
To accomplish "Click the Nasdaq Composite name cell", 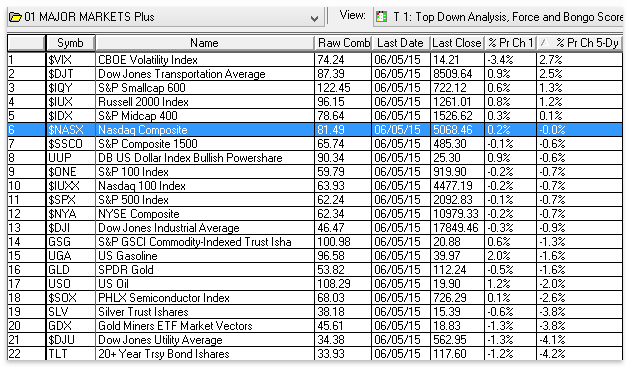I will point(205,130).
